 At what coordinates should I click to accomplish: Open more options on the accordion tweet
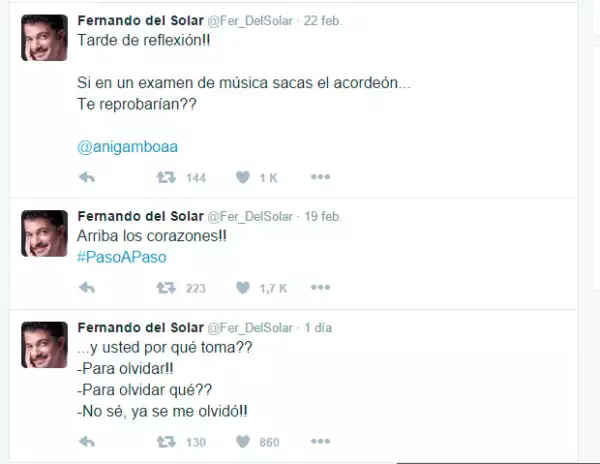click(320, 177)
